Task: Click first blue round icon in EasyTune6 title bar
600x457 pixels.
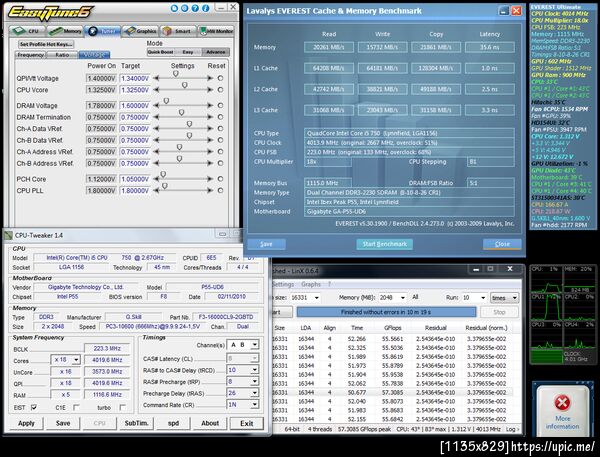Action: click(x=174, y=8)
